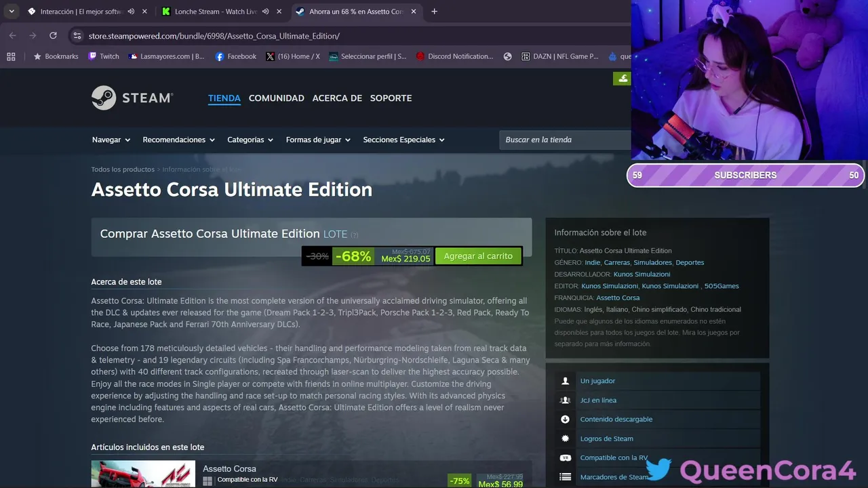Viewport: 868px width, 488px height.
Task: Click the Deportes genre link
Action: click(690, 262)
